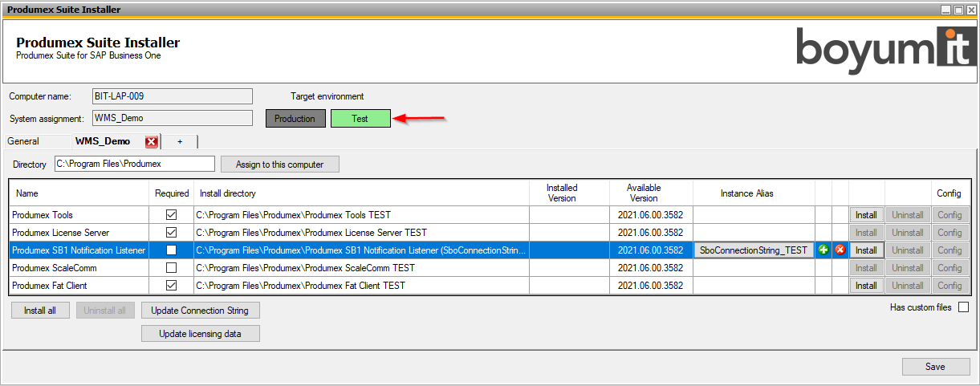Screen dimensions: 980x386
Task: Click green plus icon to add instance alias
Action: tap(823, 250)
